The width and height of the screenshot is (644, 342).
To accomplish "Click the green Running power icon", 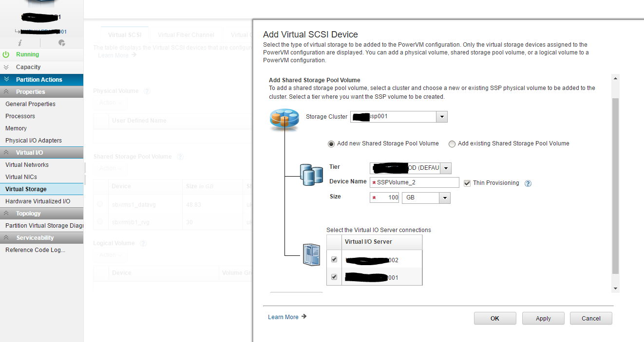I will coord(6,54).
